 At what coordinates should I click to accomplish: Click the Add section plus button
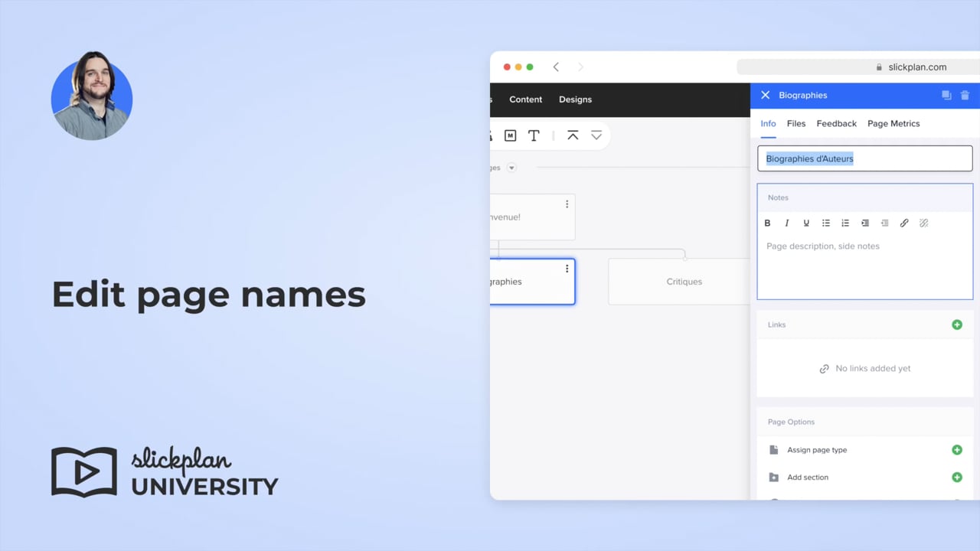[x=957, y=478]
